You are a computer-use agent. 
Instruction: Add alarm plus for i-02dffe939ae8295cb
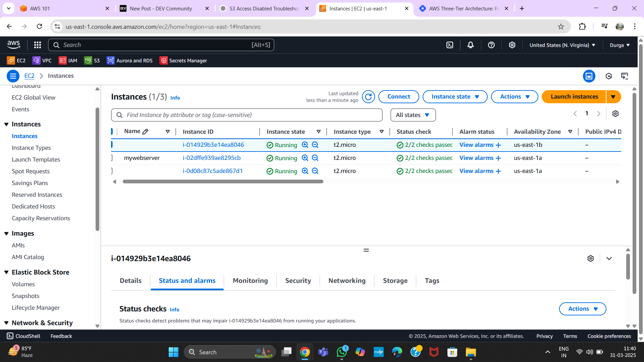pyautogui.click(x=498, y=158)
